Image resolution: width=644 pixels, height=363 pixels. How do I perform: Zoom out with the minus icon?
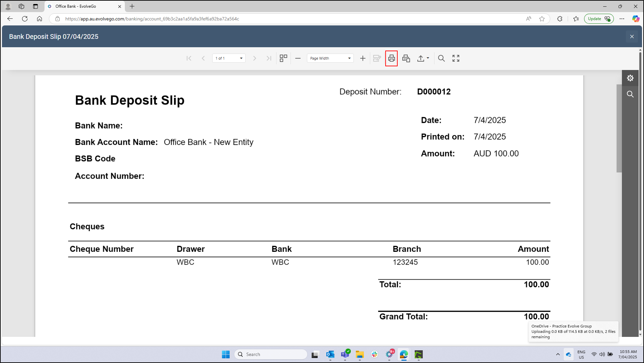[298, 58]
